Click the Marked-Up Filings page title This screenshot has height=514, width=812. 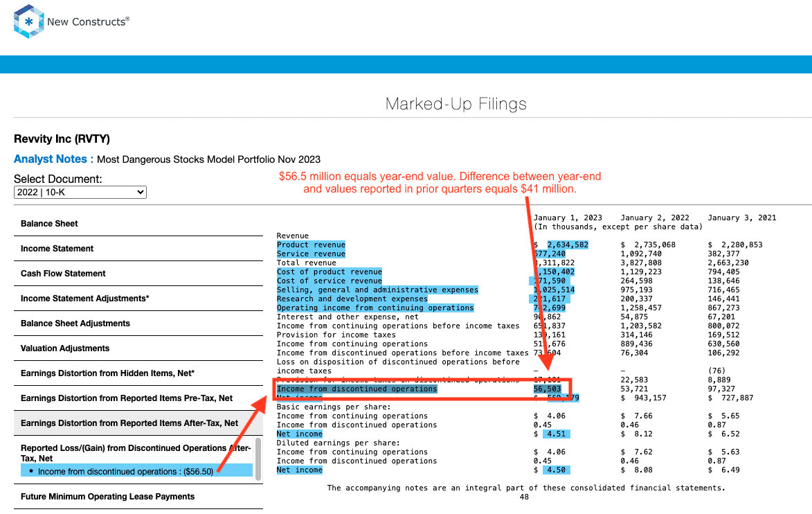point(455,104)
